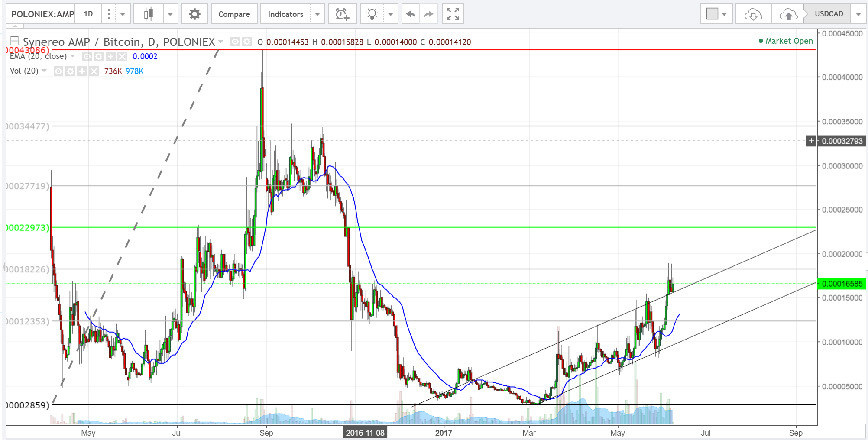Image resolution: width=868 pixels, height=440 pixels.
Task: Toggle fullscreen mode icon
Action: click(x=453, y=14)
